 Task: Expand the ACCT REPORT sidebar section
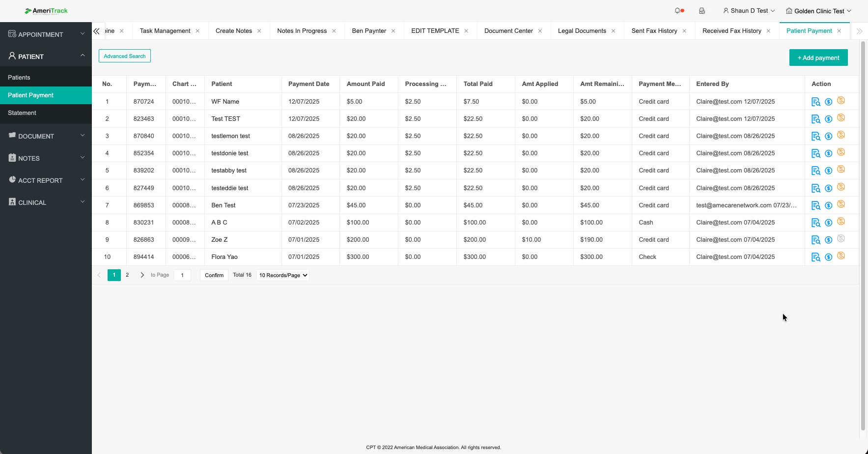[x=46, y=180]
